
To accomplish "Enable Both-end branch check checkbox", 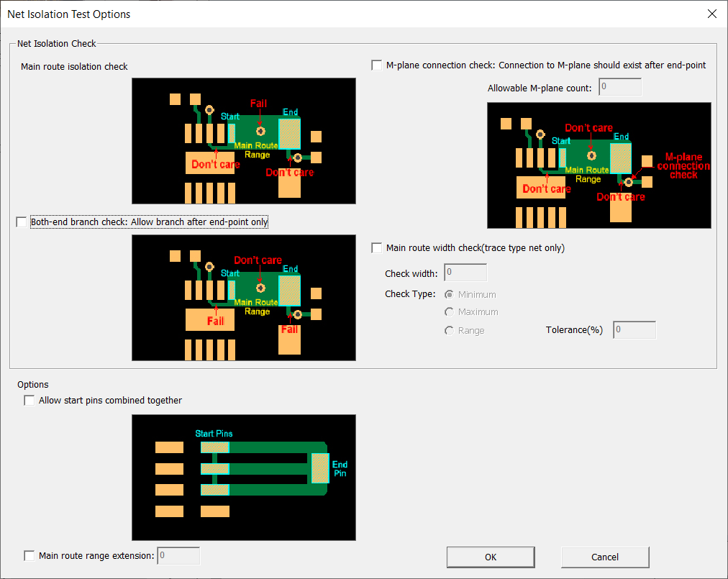I will tap(22, 222).
